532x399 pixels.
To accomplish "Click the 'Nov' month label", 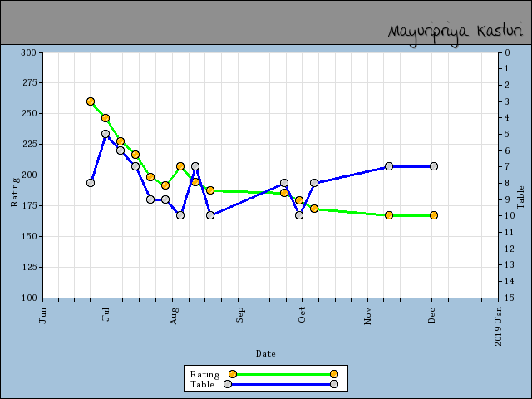I will click(x=367, y=316).
